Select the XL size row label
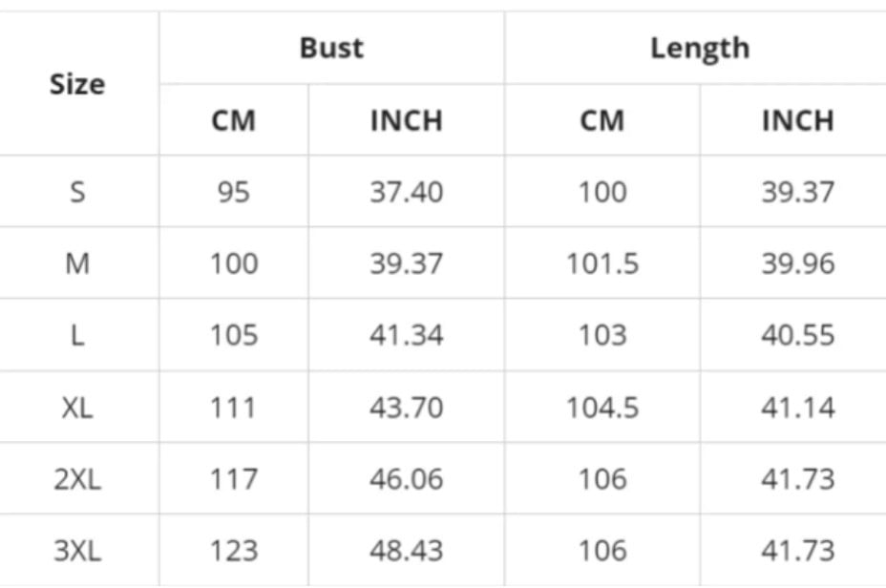 (x=77, y=408)
